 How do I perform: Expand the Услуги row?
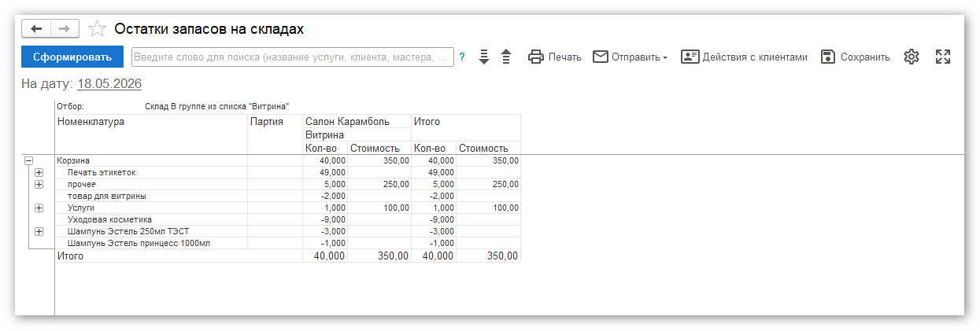click(x=39, y=208)
